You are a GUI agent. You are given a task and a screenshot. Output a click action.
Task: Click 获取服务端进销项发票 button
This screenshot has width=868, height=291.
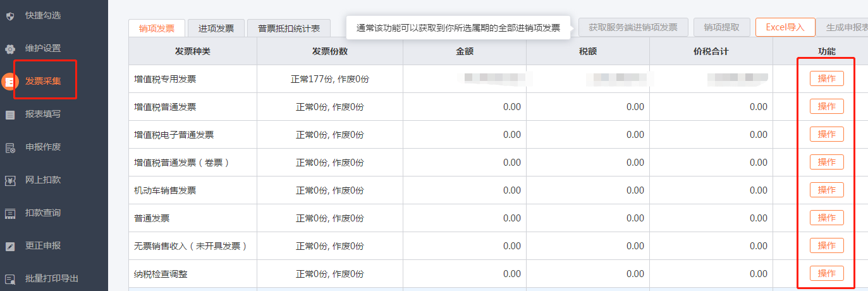click(x=633, y=27)
